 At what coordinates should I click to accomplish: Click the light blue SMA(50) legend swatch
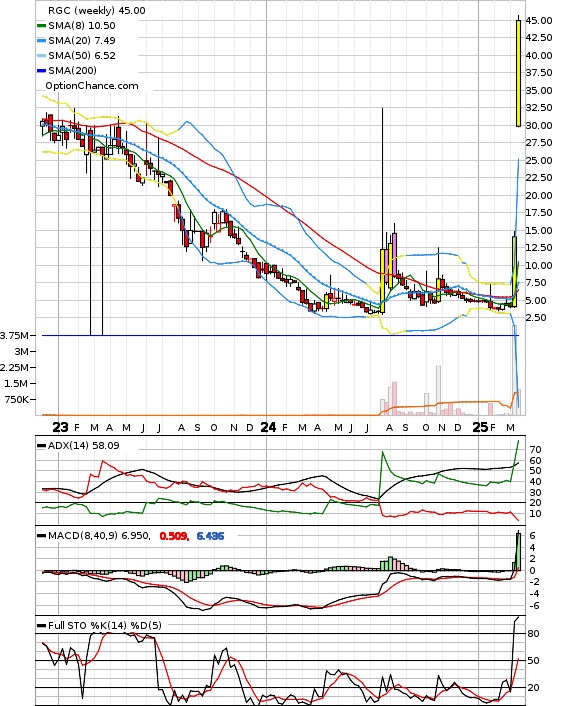pos(41,56)
